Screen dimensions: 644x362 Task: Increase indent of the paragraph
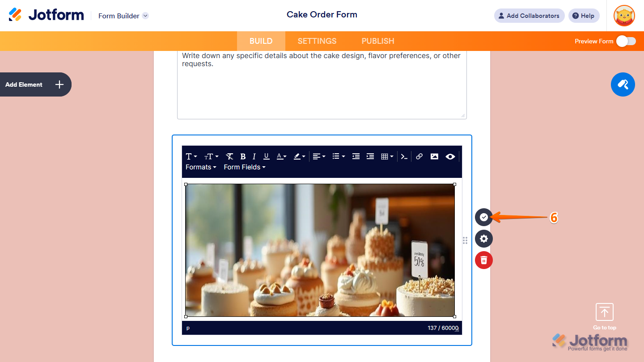[370, 156]
